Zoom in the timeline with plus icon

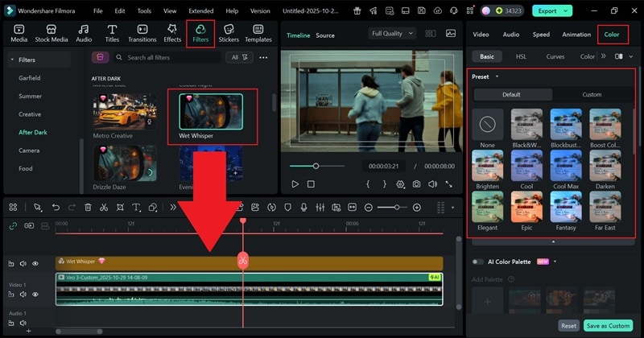pos(416,208)
